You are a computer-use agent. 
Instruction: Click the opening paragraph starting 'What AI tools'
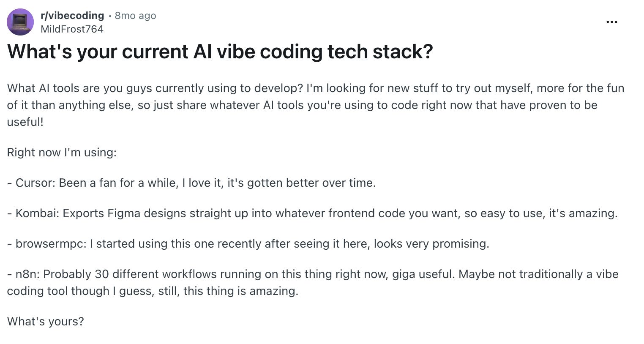pos(316,105)
